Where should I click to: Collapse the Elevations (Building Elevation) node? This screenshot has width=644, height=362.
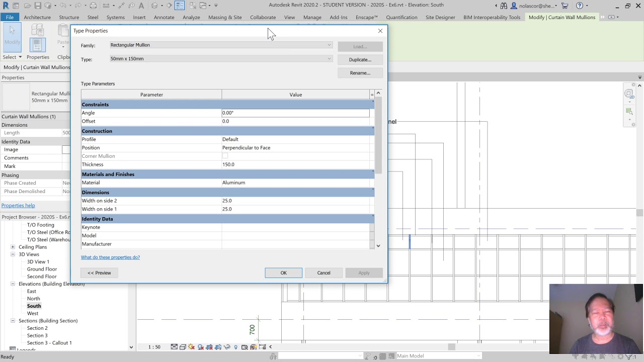coord(13,284)
